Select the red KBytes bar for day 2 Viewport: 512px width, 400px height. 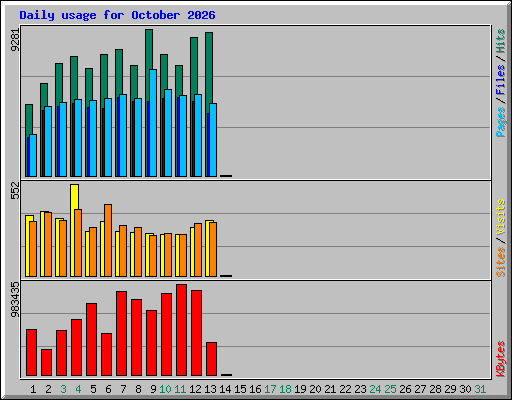point(46,363)
